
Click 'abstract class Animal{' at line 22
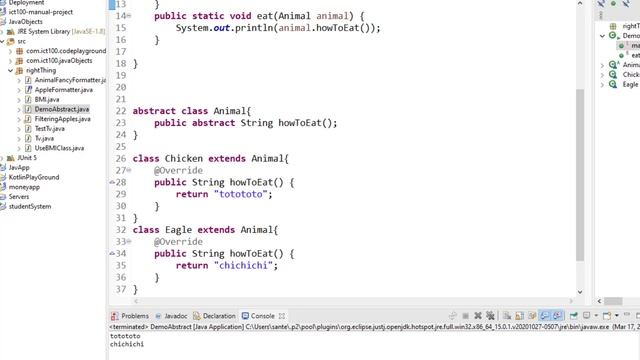(x=192, y=111)
